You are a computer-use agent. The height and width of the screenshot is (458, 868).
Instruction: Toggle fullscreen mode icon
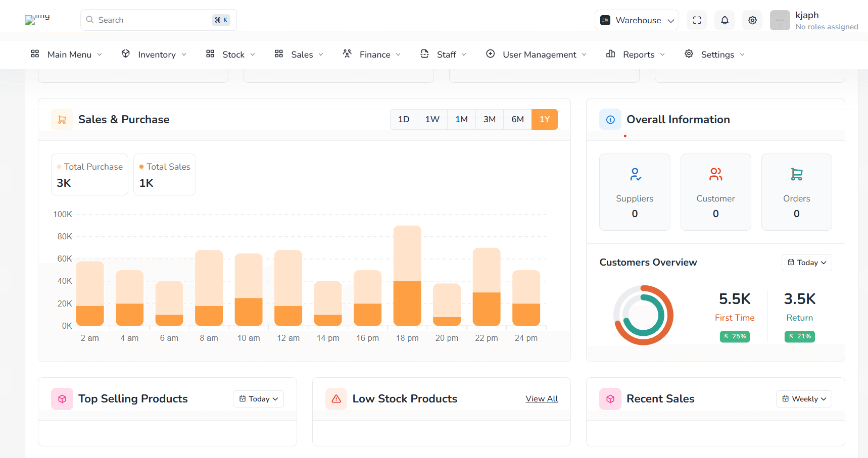(697, 20)
